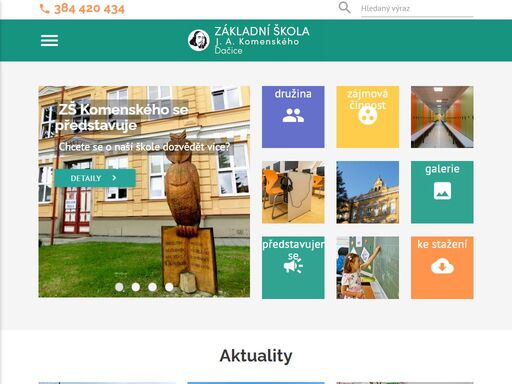
Task: Open the družina tile with people icon
Action: click(293, 117)
